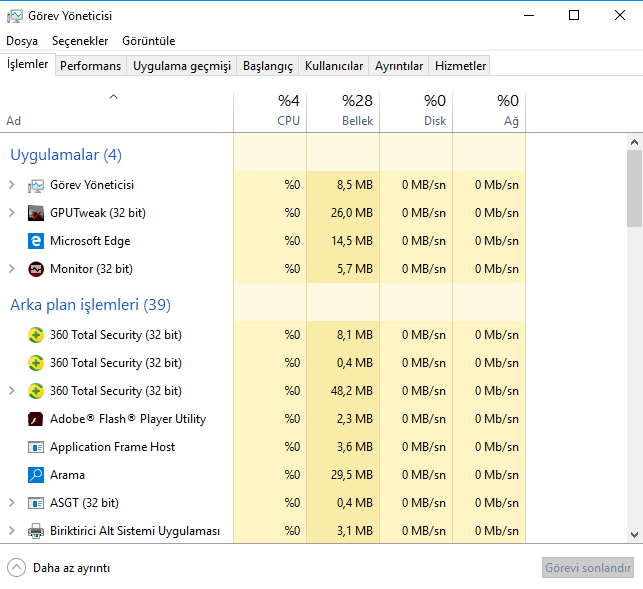Expand the Görev Yöneticisi process row
Screen dimensions: 643x589
12,185
